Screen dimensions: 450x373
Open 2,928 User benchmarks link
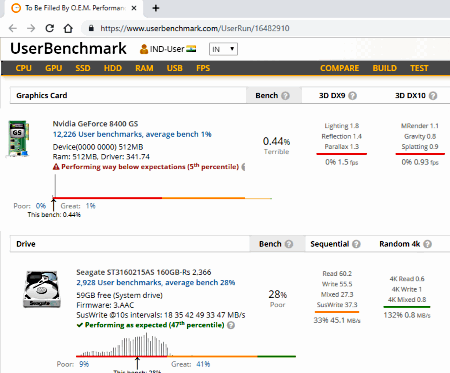pos(156,282)
